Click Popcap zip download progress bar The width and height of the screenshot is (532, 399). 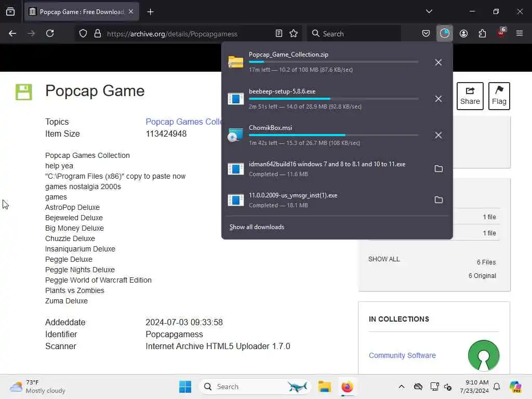coord(334,62)
